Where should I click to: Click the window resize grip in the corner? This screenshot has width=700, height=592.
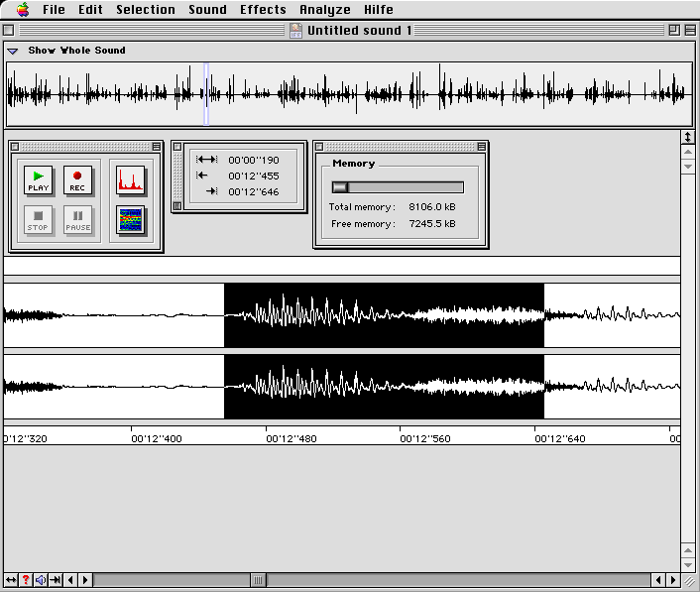(x=689, y=580)
